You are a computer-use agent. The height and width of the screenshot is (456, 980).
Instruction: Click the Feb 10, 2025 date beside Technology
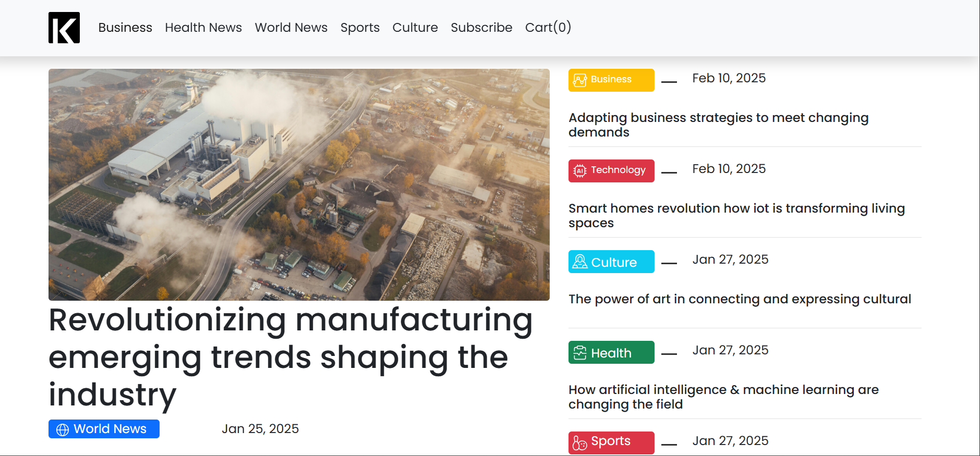click(x=729, y=169)
